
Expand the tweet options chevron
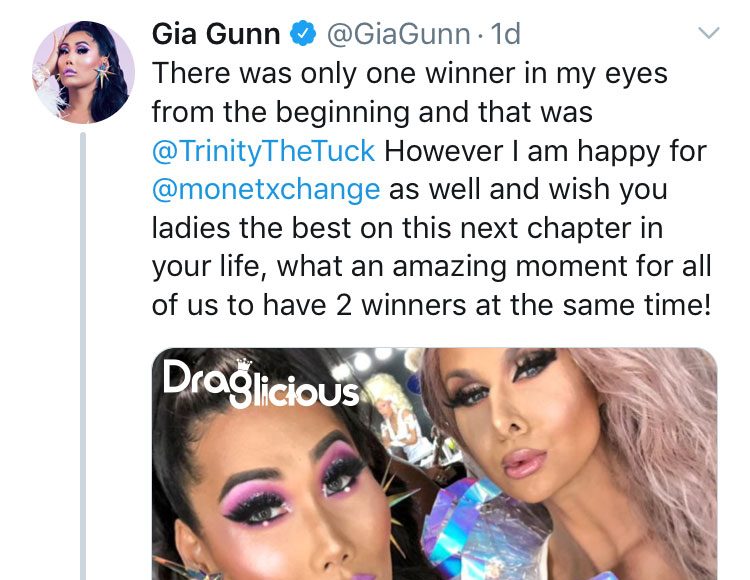point(708,33)
